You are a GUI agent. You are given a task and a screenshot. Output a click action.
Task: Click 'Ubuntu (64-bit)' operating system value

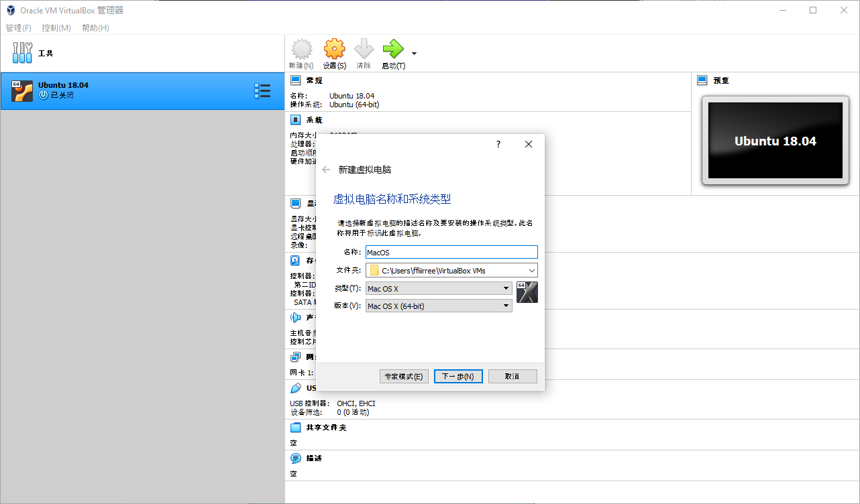[355, 105]
